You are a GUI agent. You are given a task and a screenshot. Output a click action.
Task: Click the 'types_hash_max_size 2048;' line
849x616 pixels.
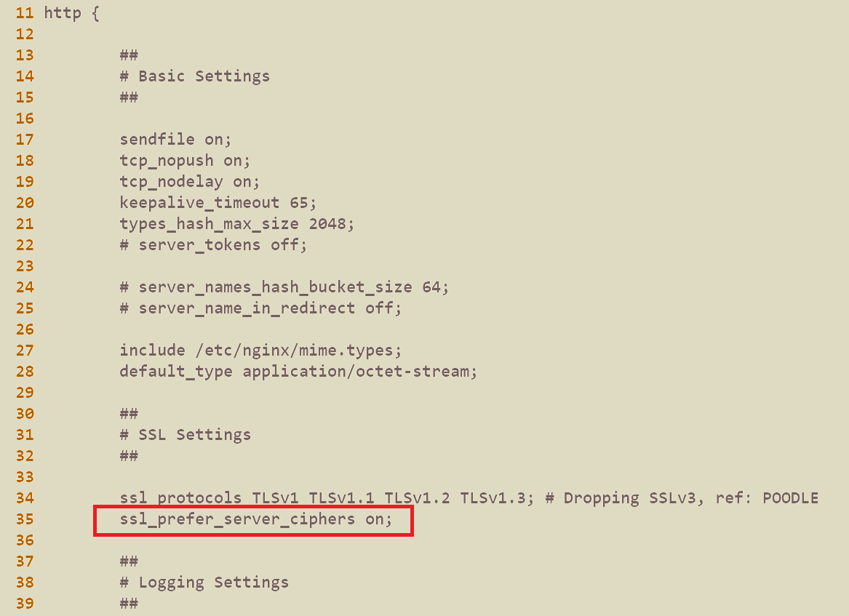tap(237, 224)
